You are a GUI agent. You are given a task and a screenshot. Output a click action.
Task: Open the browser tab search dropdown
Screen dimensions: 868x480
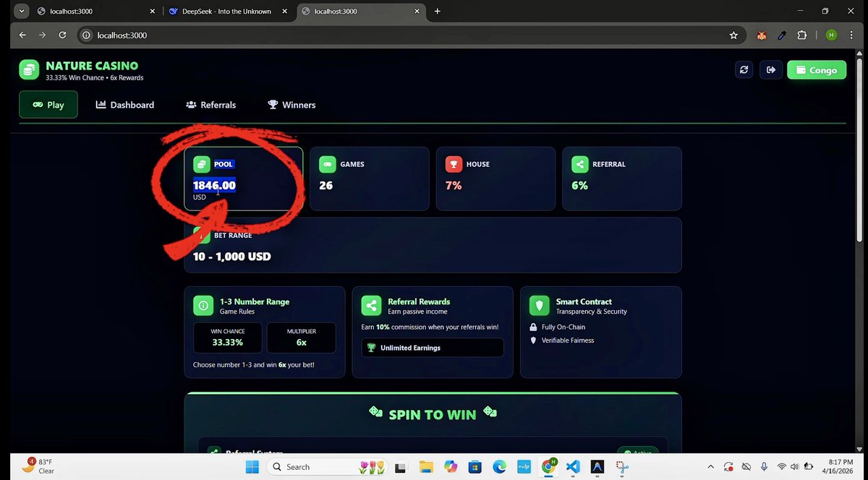click(x=22, y=12)
